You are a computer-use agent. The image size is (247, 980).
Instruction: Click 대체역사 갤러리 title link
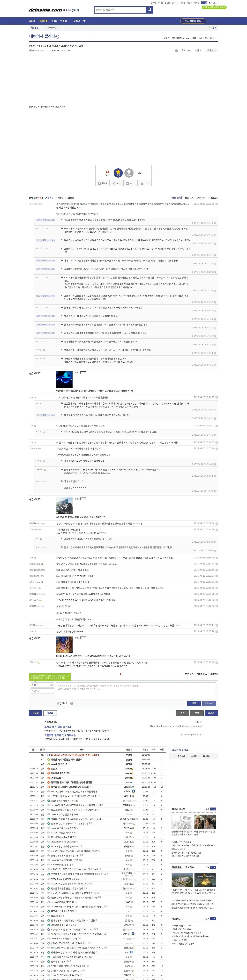pyautogui.click(x=42, y=37)
